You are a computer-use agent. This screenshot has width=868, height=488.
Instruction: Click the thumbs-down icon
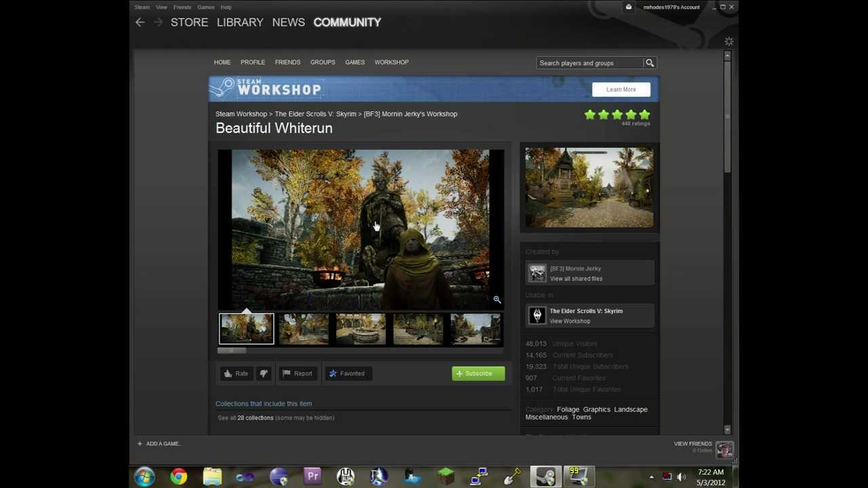(x=263, y=373)
